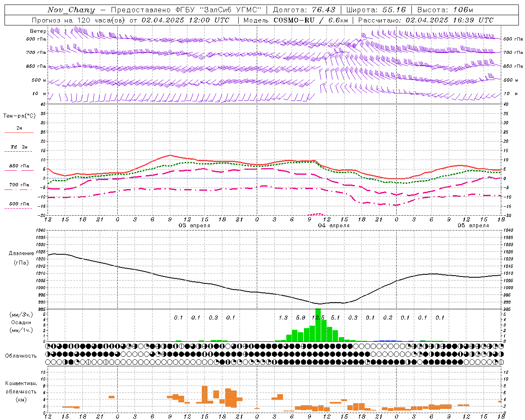This screenshot has height=420, width=525.
Task: Click the 'Облачность' cloudiness label
Action: click(x=21, y=356)
